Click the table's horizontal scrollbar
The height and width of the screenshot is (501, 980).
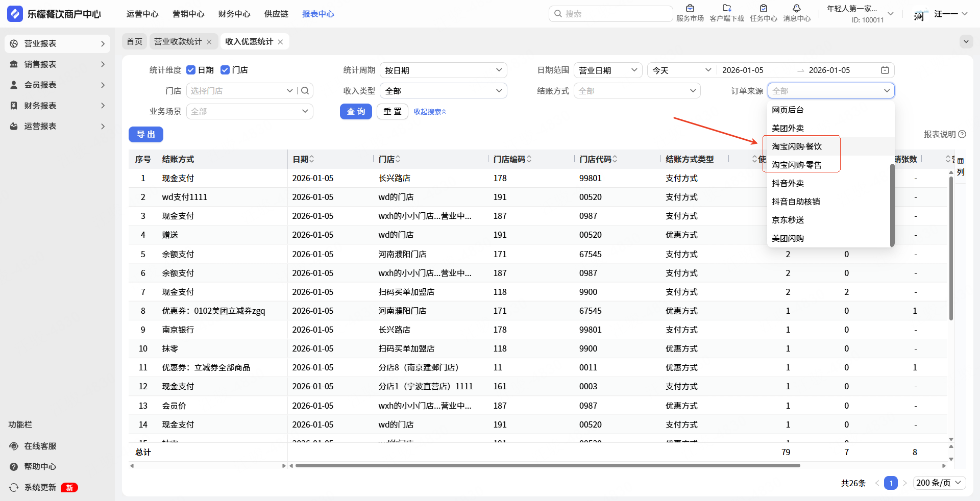pyautogui.click(x=547, y=465)
